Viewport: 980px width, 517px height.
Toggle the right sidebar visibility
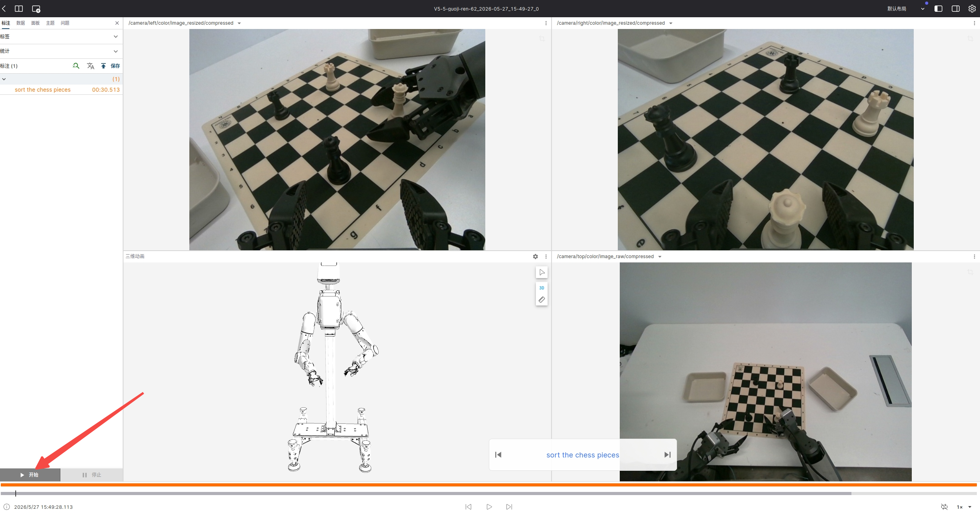(956, 9)
